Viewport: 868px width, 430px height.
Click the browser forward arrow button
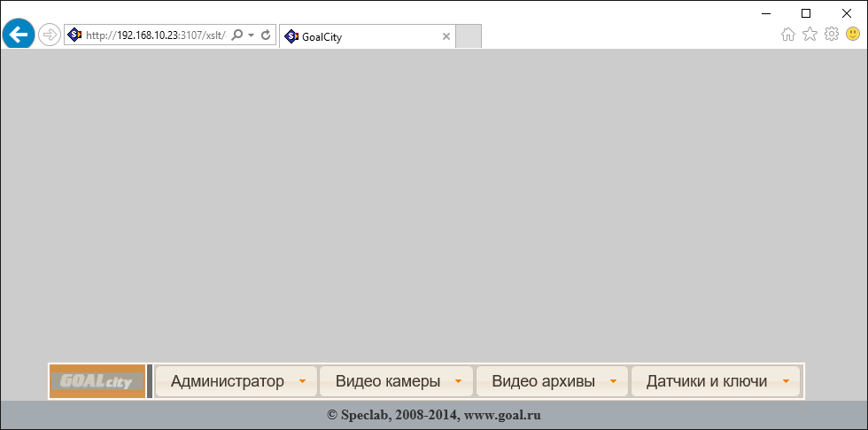(50, 35)
